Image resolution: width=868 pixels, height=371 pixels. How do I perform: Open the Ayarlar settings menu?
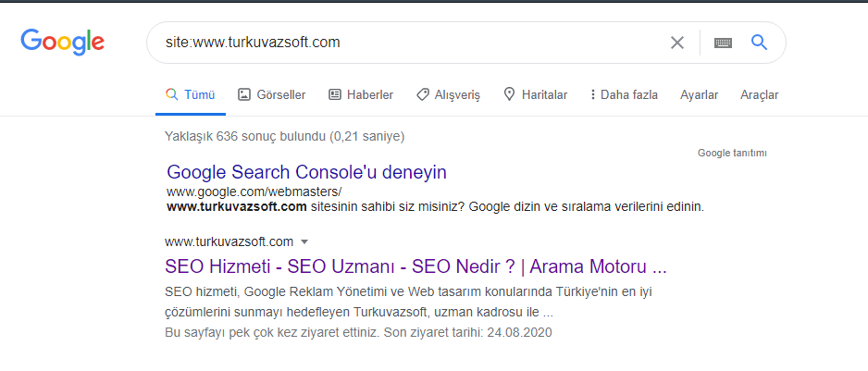tap(700, 94)
